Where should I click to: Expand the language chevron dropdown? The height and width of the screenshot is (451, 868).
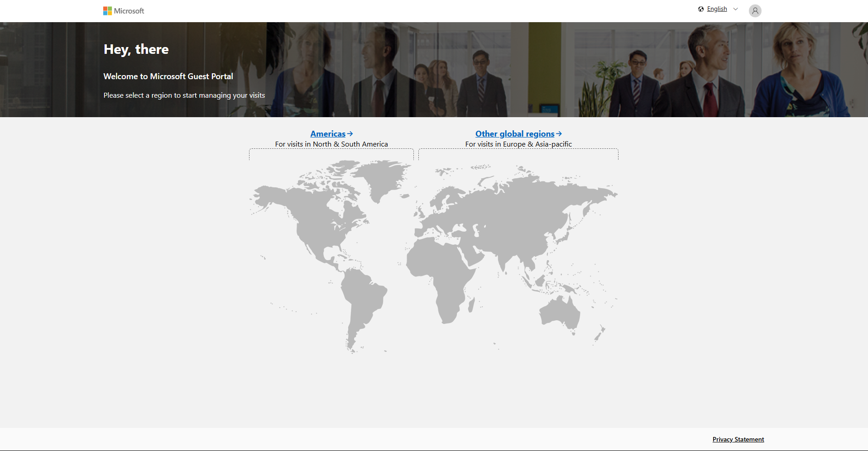735,9
